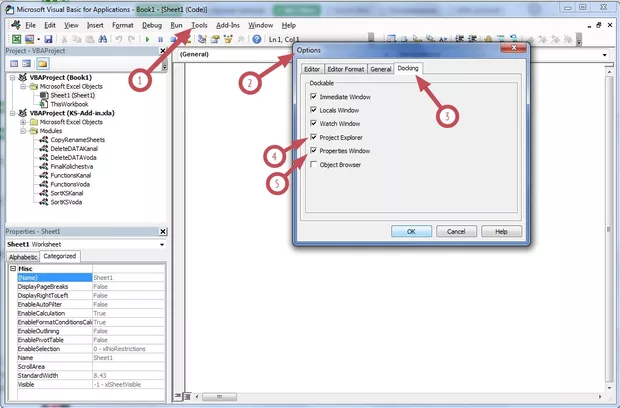Click the horizontal scrollbar thumb below code pane
Viewport: 620px width, 408px height.
219,396
